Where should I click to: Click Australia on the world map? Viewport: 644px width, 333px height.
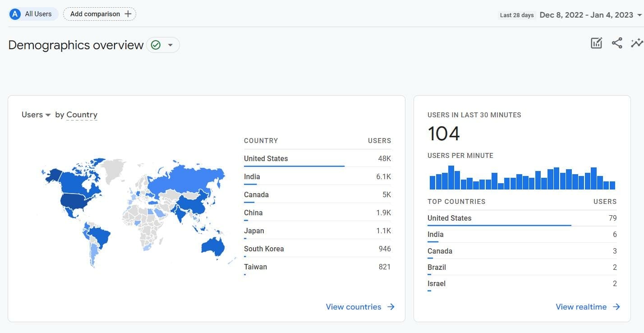[x=212, y=246]
